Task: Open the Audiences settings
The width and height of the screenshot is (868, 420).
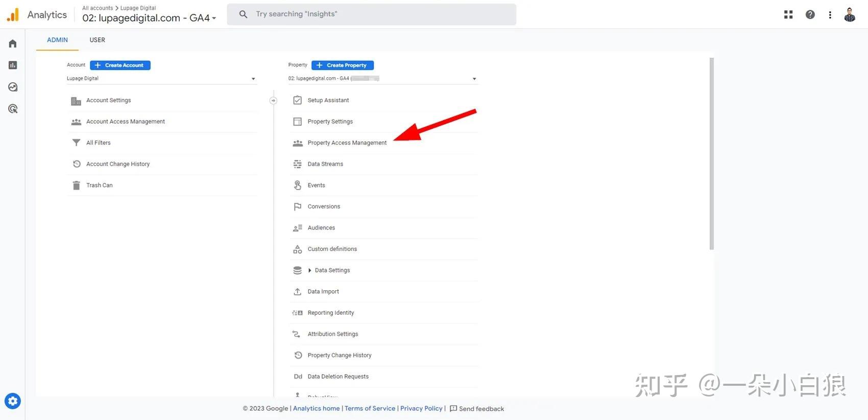Action: coord(321,228)
